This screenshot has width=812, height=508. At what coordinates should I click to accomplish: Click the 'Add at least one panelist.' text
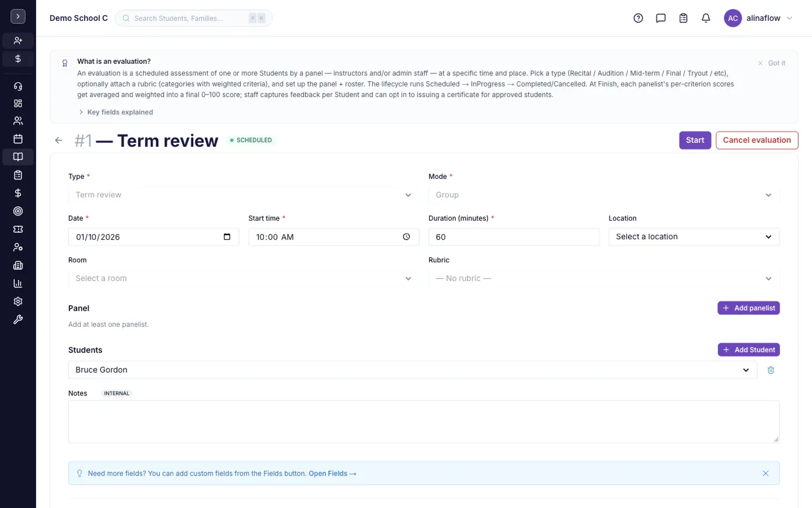(x=108, y=325)
